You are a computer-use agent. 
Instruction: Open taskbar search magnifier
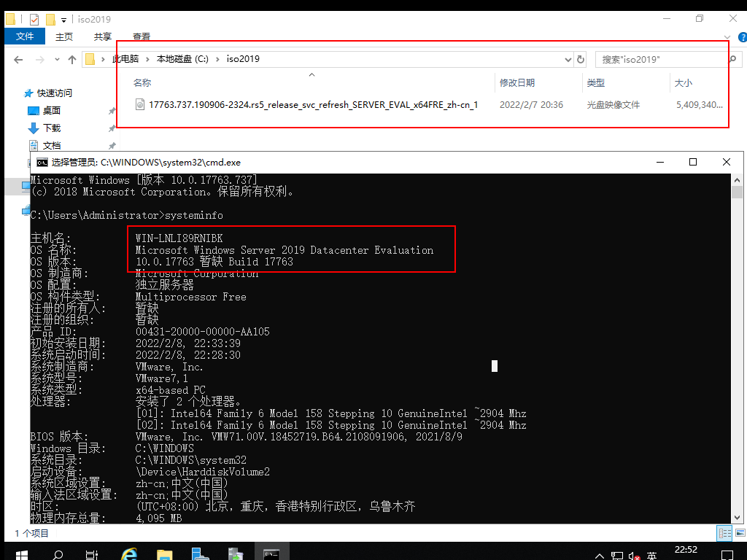coord(58,555)
